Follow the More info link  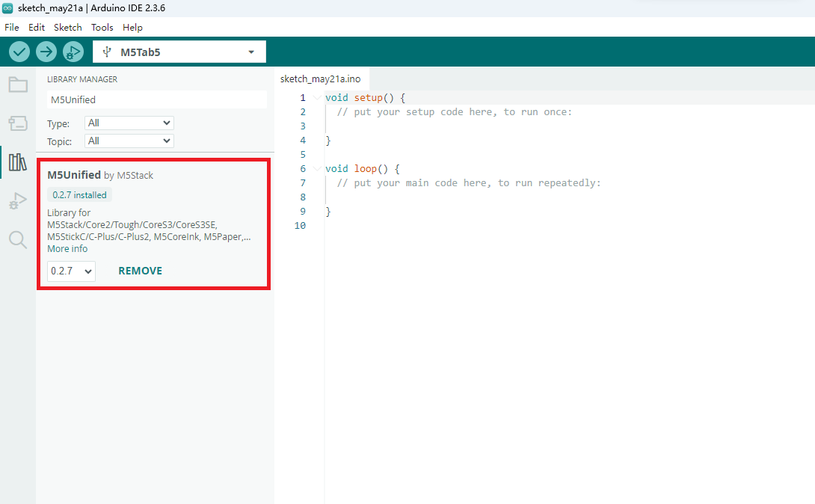67,249
